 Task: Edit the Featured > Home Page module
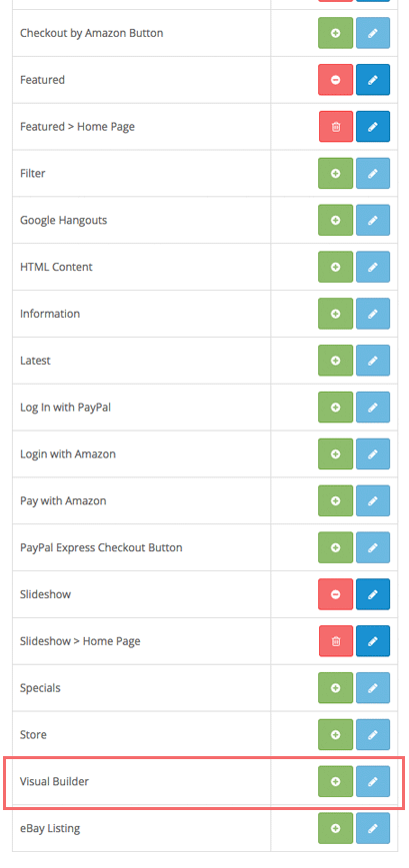[373, 127]
